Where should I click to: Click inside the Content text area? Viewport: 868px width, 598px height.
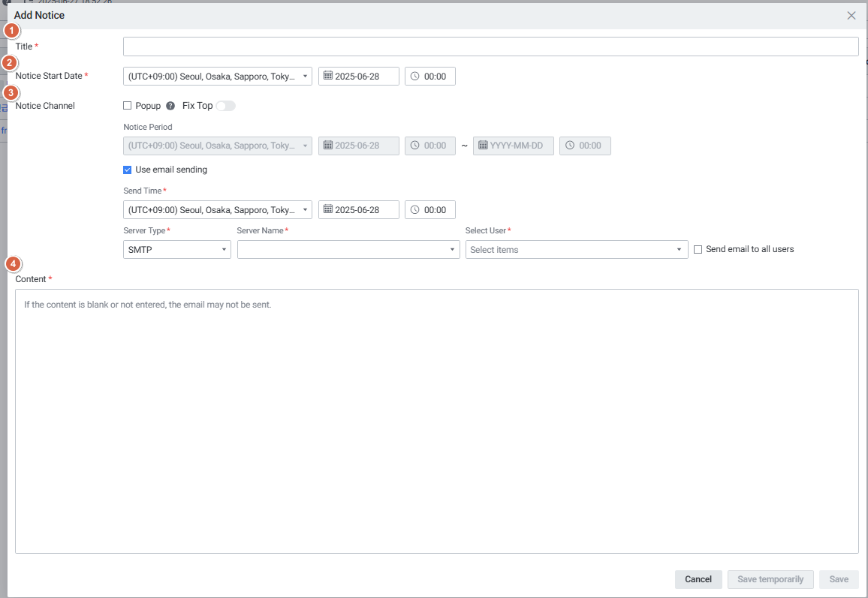click(x=436, y=421)
